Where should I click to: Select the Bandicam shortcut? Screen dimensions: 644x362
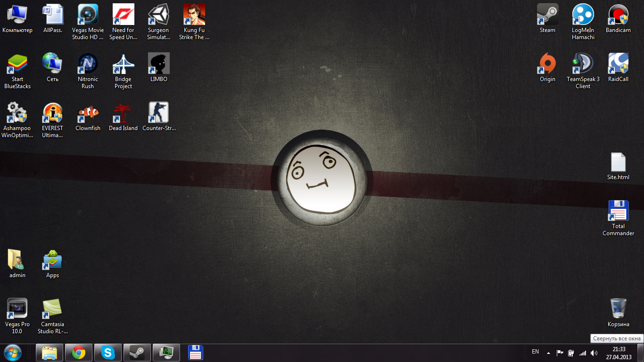619,19
